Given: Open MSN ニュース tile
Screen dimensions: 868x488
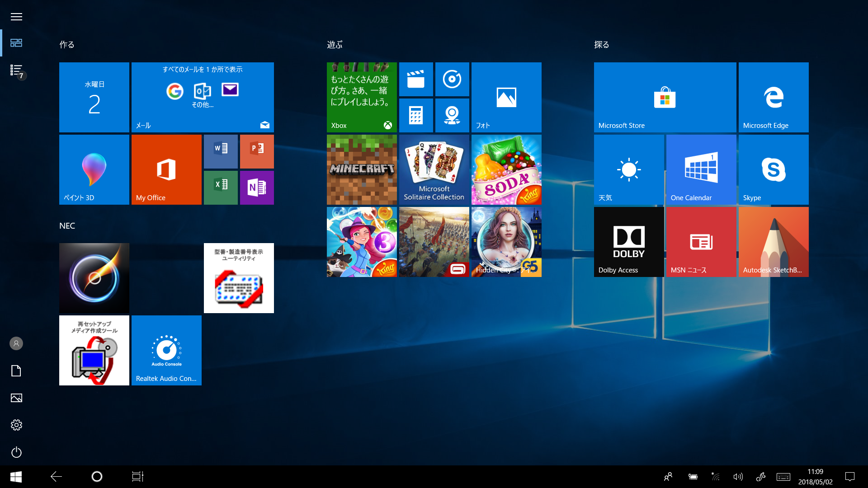Looking at the screenshot, I should tap(701, 242).
